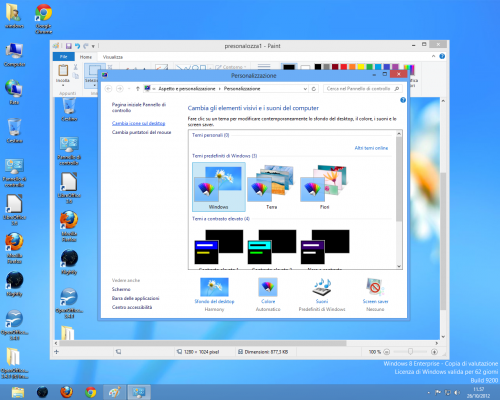Viewport: 500px width, 400px height.
Task: Click the themes list scroll down arrow
Action: [x=399, y=266]
